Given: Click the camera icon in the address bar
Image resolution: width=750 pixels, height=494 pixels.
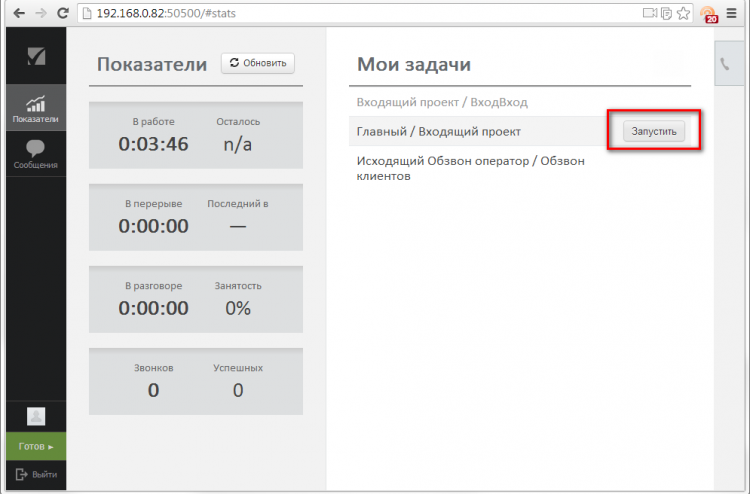Looking at the screenshot, I should click(x=649, y=14).
